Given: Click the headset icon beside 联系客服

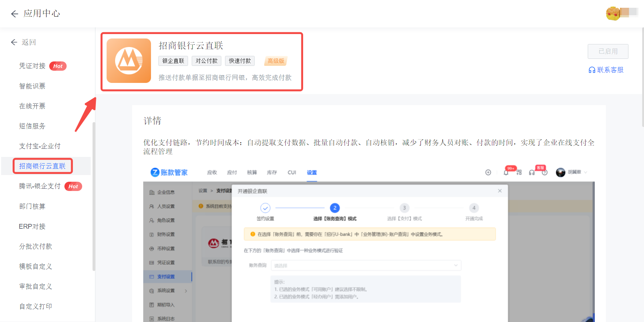Looking at the screenshot, I should click(x=592, y=70).
